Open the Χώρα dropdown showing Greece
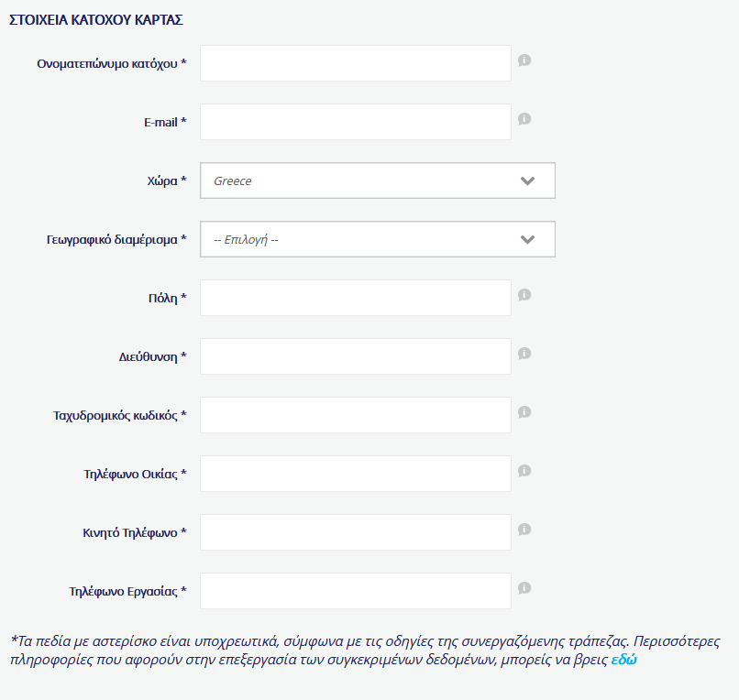739x700 pixels. tap(378, 180)
